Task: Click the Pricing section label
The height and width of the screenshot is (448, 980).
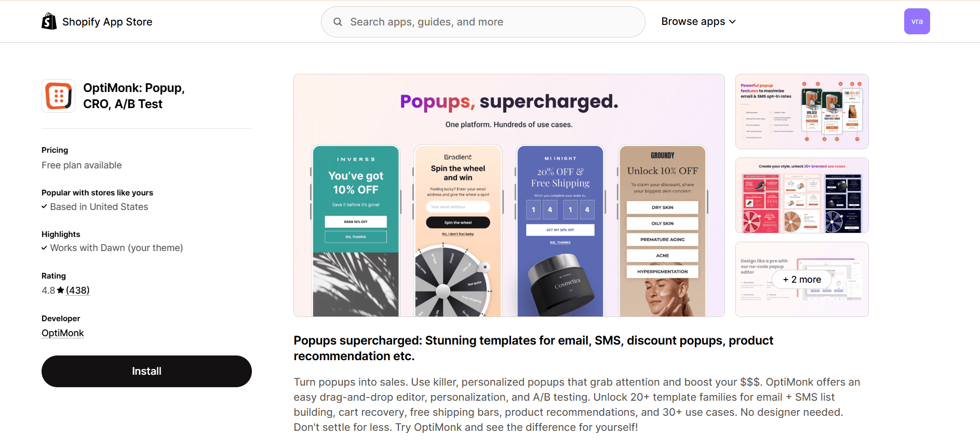Action: point(54,150)
